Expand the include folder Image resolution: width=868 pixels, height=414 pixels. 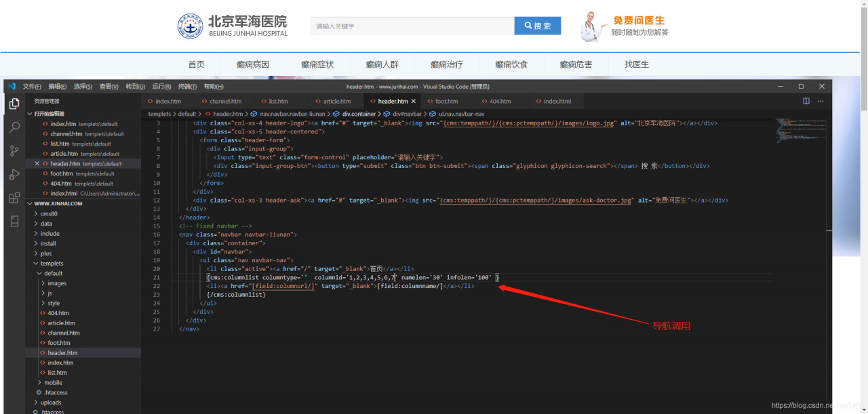coord(50,234)
